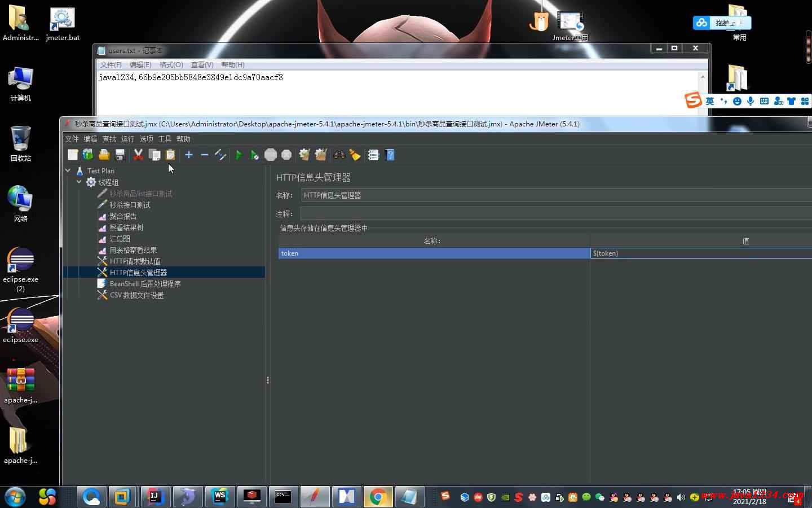Collapse all nodes with the minus icon
The height and width of the screenshot is (508, 812).
pos(205,155)
